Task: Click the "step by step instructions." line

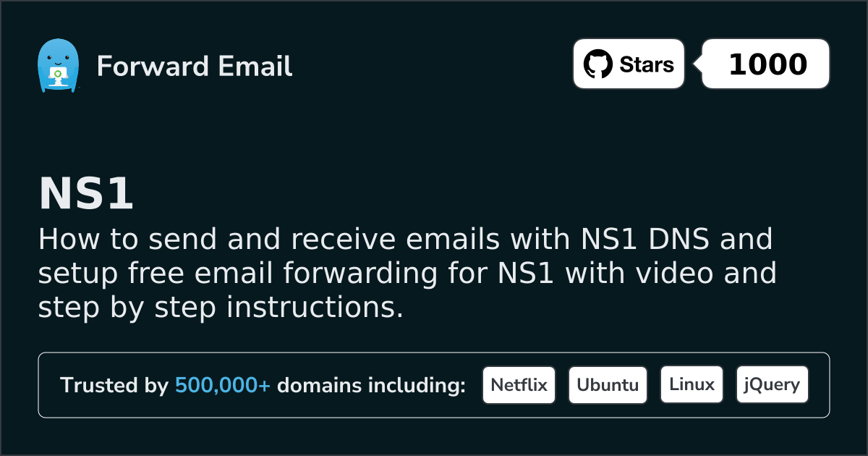Action: click(221, 308)
